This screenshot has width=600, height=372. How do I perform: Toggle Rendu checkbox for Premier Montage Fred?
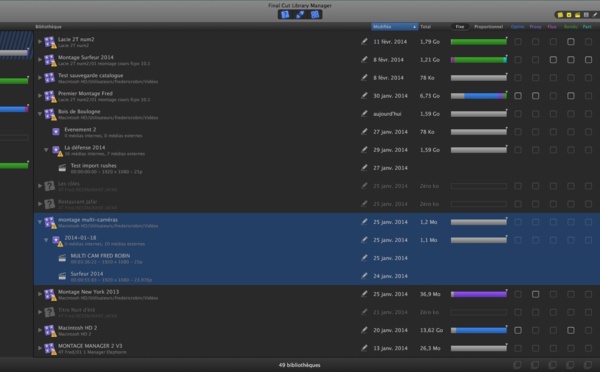click(571, 96)
